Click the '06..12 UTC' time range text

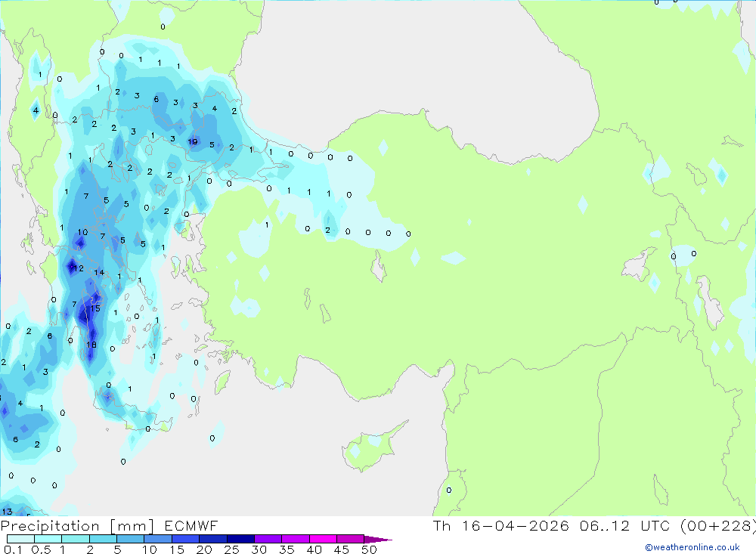coord(624,525)
